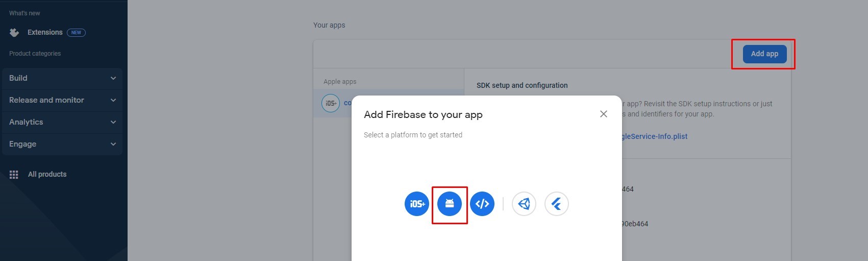
Task: Download the GoogleService-Info.plist link
Action: coord(655,136)
